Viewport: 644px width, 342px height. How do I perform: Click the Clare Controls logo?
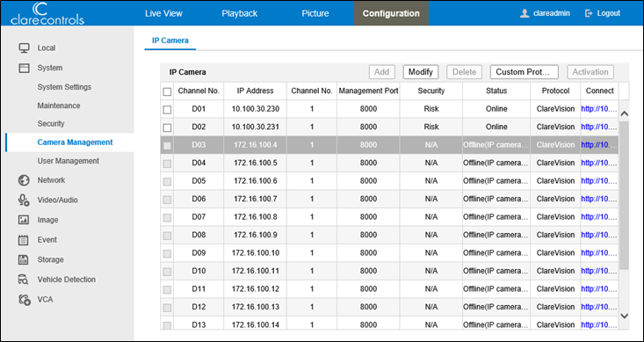point(47,13)
